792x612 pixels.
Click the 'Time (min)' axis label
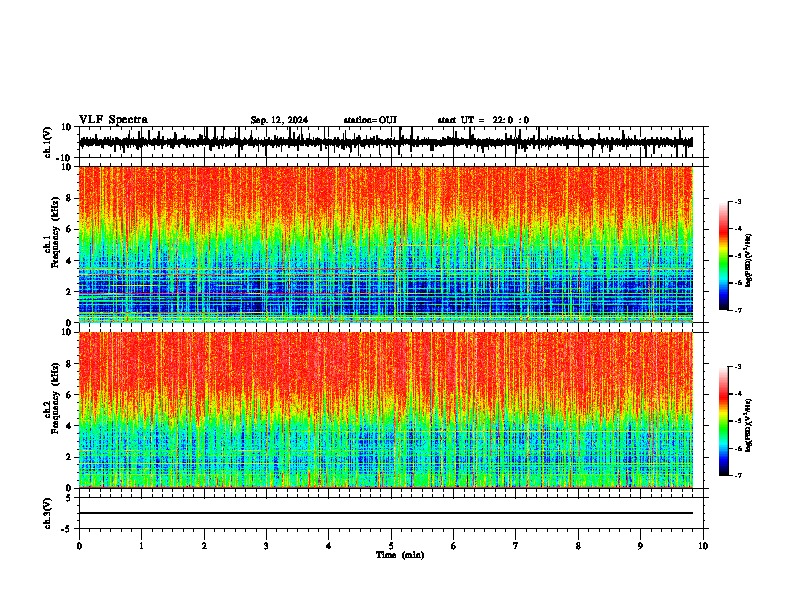(x=400, y=555)
